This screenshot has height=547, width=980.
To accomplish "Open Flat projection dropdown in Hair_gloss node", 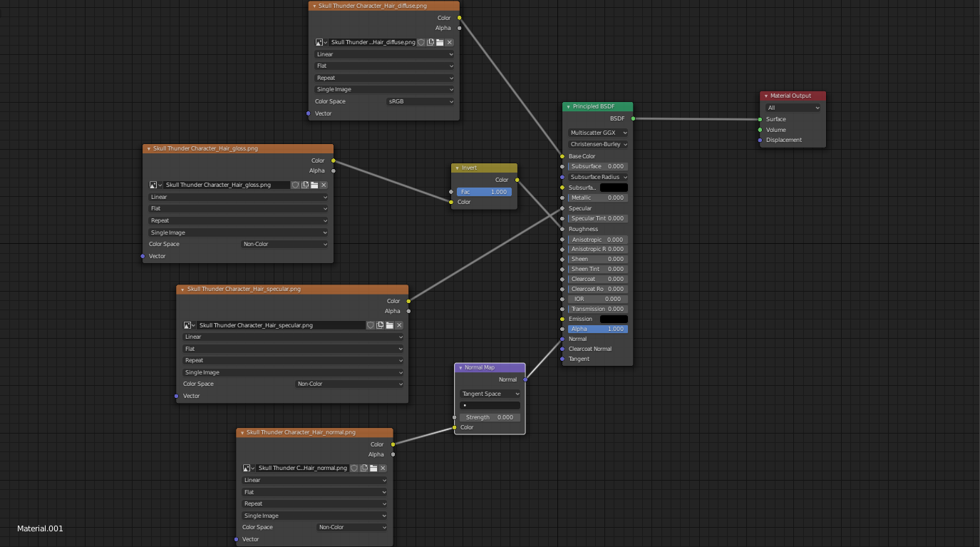I will click(238, 208).
